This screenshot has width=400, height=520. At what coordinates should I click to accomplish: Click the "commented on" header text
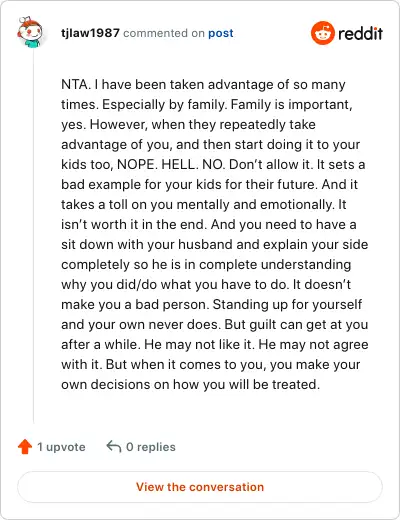(164, 33)
